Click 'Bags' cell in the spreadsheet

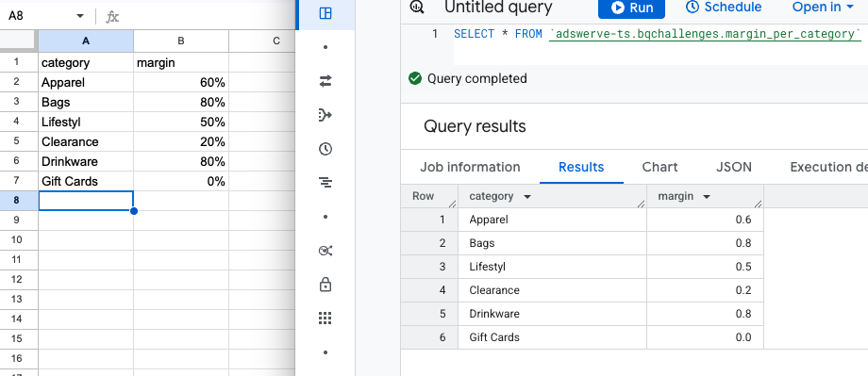click(x=86, y=103)
